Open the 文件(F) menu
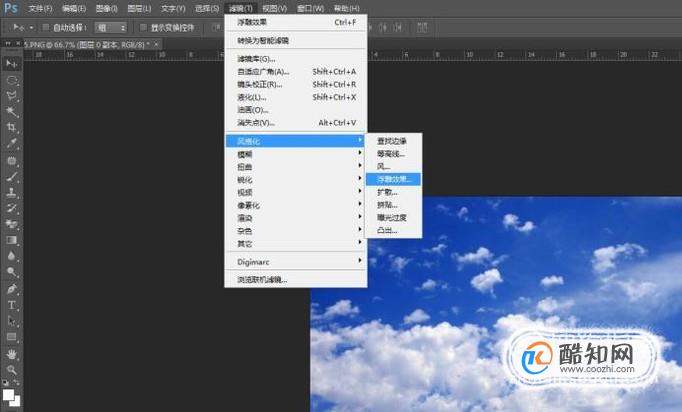The image size is (682, 412). click(x=40, y=8)
